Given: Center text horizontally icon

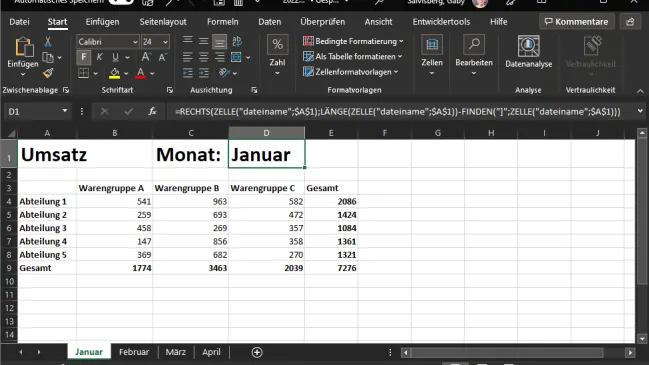Looking at the screenshot, I should coord(203,57).
